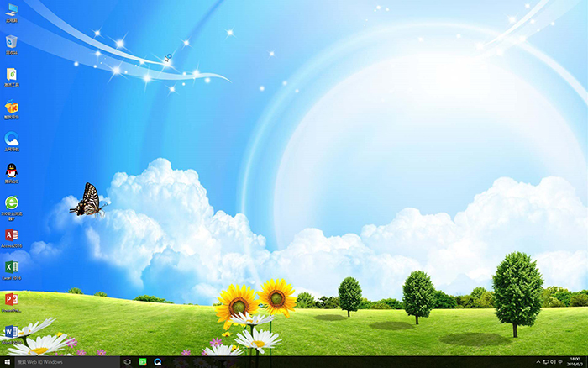Launch the Kuwo Music desktop shortcut
The height and width of the screenshot is (368, 588).
click(x=12, y=107)
